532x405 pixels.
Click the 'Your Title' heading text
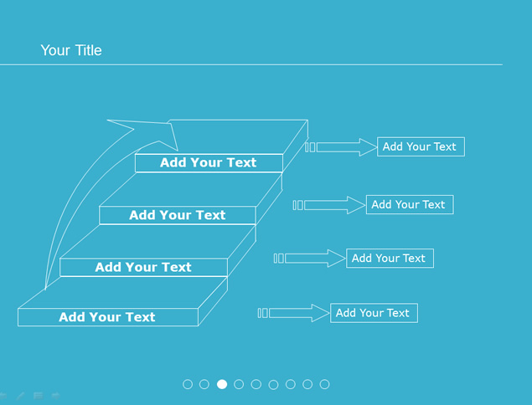(71, 50)
